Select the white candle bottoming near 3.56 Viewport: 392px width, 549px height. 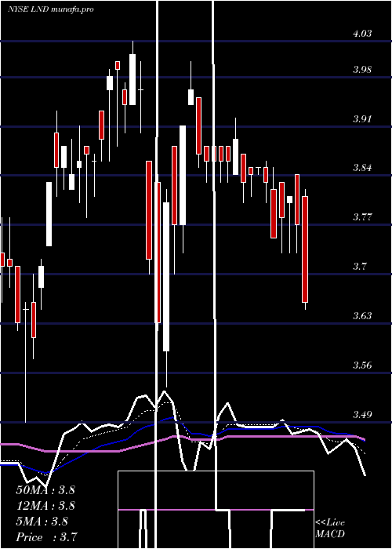[166, 277]
